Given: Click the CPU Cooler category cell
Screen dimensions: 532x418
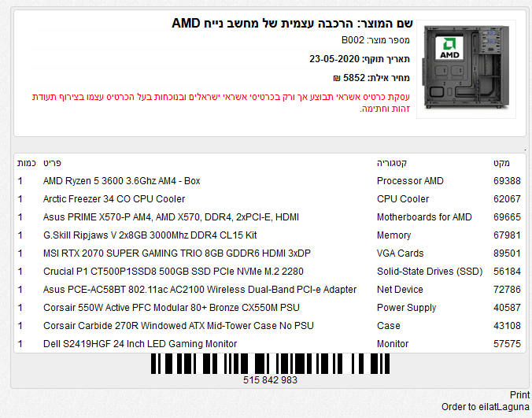Looking at the screenshot, I should (x=403, y=199).
